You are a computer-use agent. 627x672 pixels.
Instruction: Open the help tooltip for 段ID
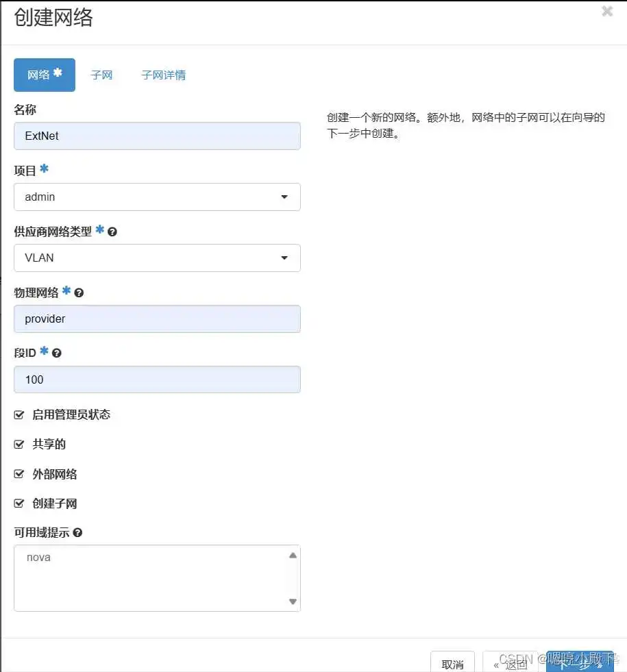(56, 353)
